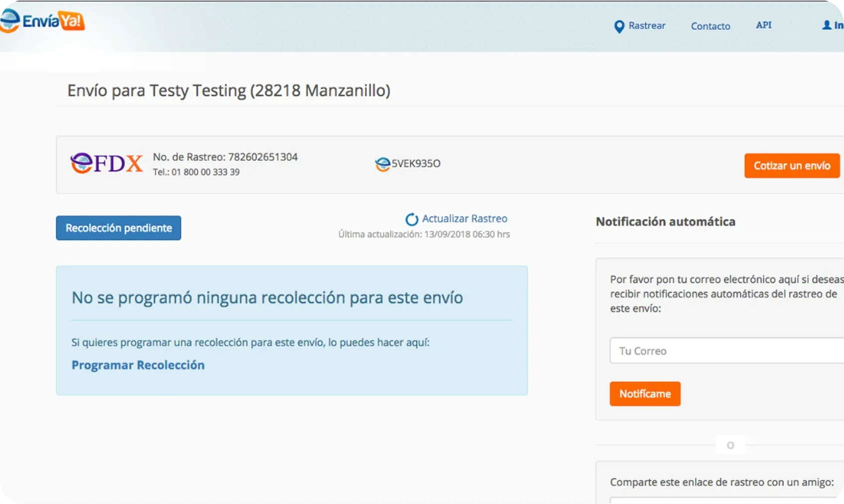The height and width of the screenshot is (504, 844).
Task: Click the 5VEK935O shipment code
Action: point(416,164)
